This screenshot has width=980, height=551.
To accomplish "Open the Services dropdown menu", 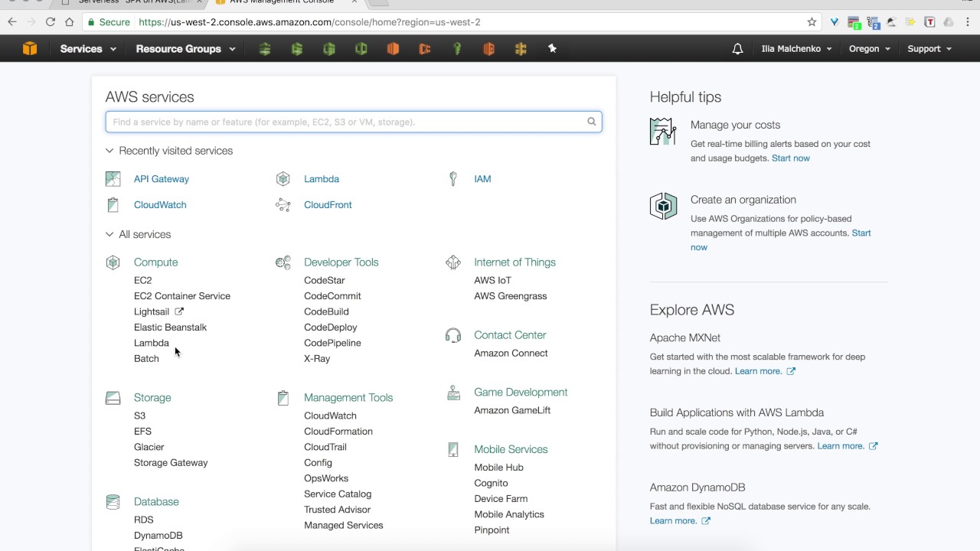I will tap(88, 49).
